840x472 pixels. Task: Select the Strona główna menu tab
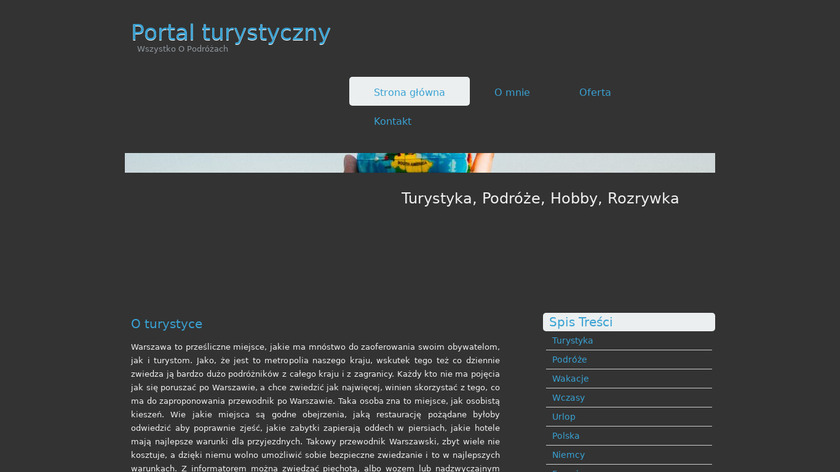coord(409,92)
